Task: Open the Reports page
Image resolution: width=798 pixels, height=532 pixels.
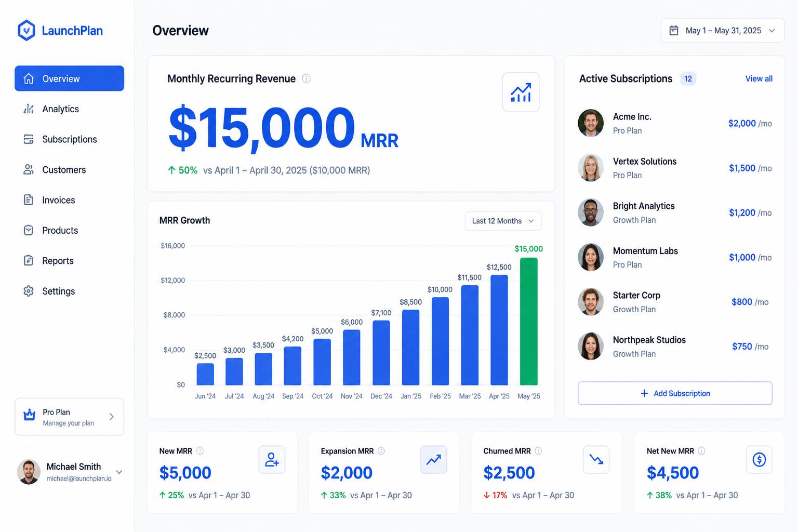Action: coord(69,260)
